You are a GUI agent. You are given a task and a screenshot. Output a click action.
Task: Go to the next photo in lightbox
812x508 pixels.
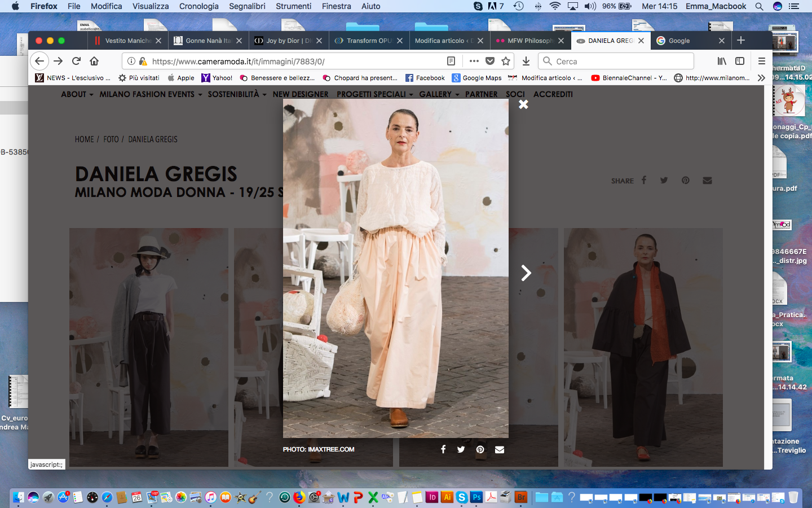526,273
